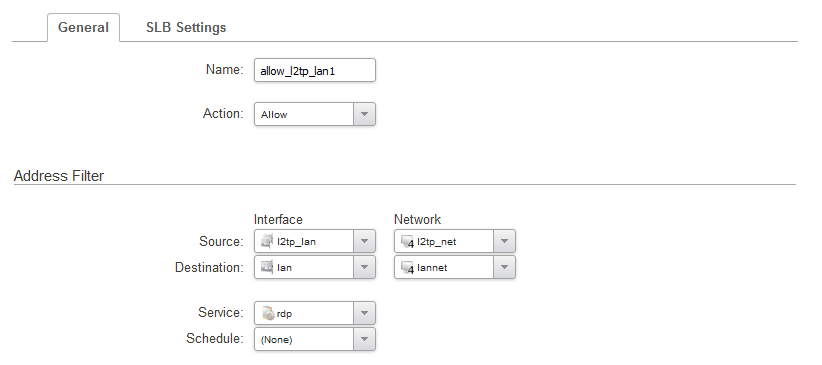822x365 pixels.
Task: Switch to the SLB Settings tab
Action: pyautogui.click(x=186, y=27)
